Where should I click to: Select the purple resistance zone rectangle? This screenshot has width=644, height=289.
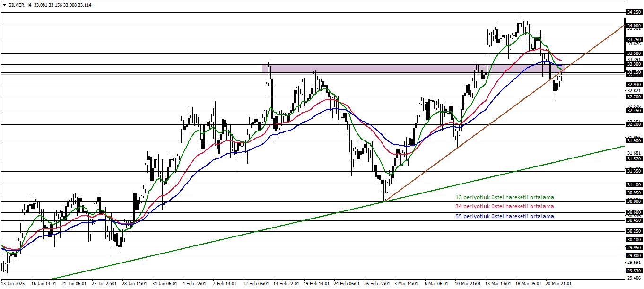(414, 69)
